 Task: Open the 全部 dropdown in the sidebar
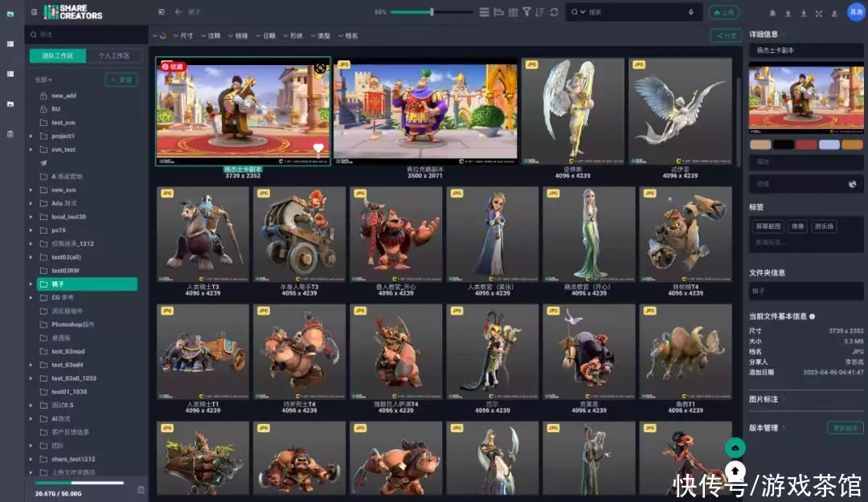click(43, 80)
